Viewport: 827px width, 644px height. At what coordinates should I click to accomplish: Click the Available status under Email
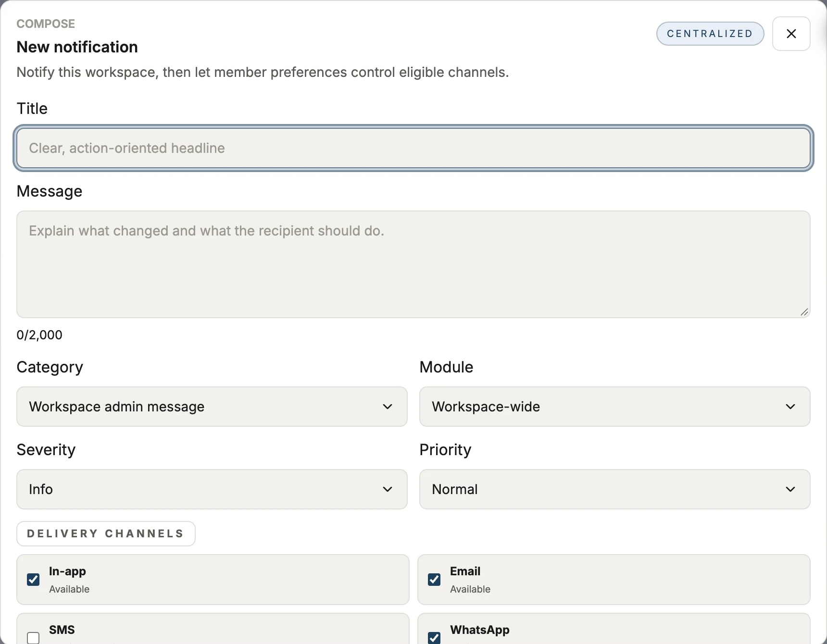[470, 589]
